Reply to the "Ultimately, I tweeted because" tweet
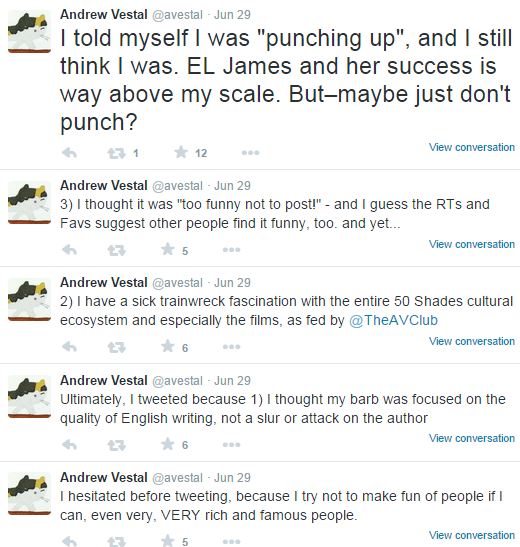The image size is (520, 547). (x=69, y=444)
